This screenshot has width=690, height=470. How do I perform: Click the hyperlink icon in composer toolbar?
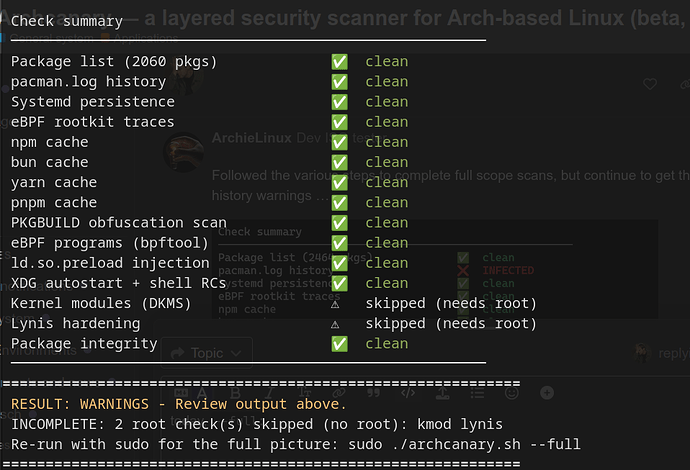click(x=339, y=393)
